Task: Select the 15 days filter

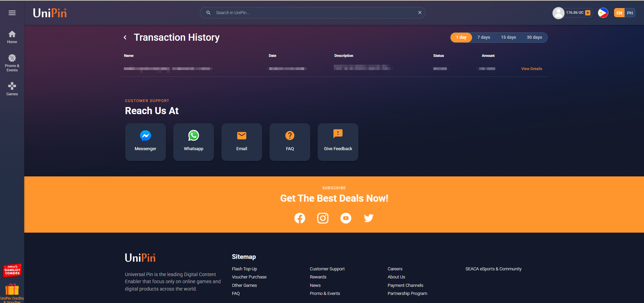Action: pyautogui.click(x=508, y=37)
